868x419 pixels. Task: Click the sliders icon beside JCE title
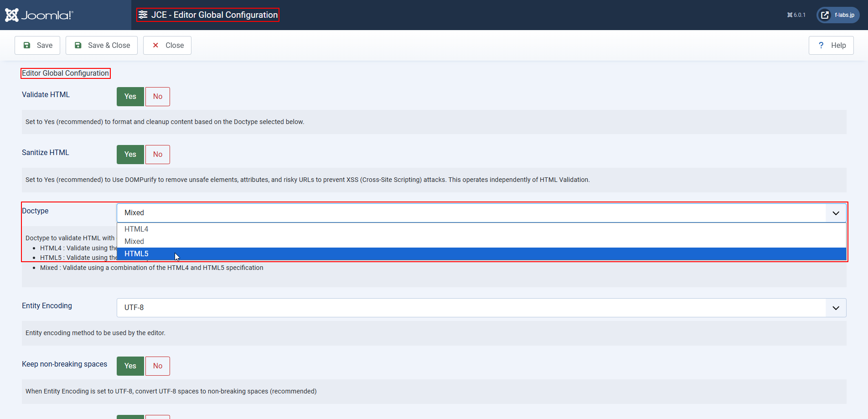pos(143,15)
